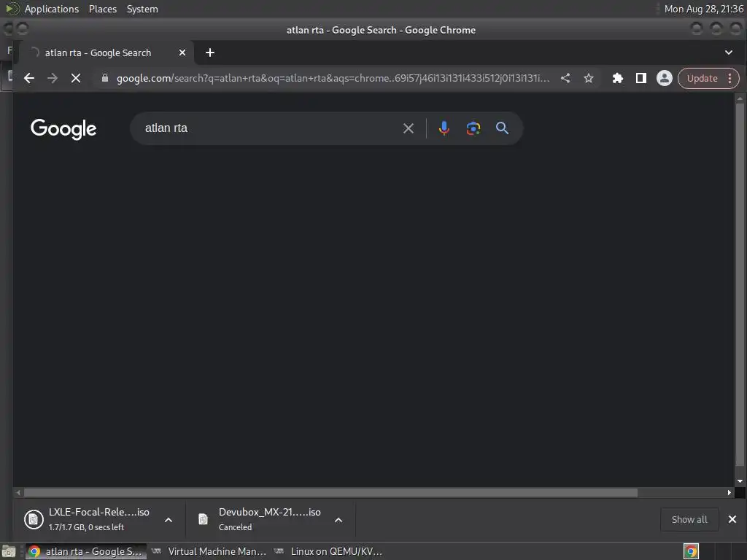Go back to the previous page
Viewport: 747px width, 560px height.
pos(29,78)
